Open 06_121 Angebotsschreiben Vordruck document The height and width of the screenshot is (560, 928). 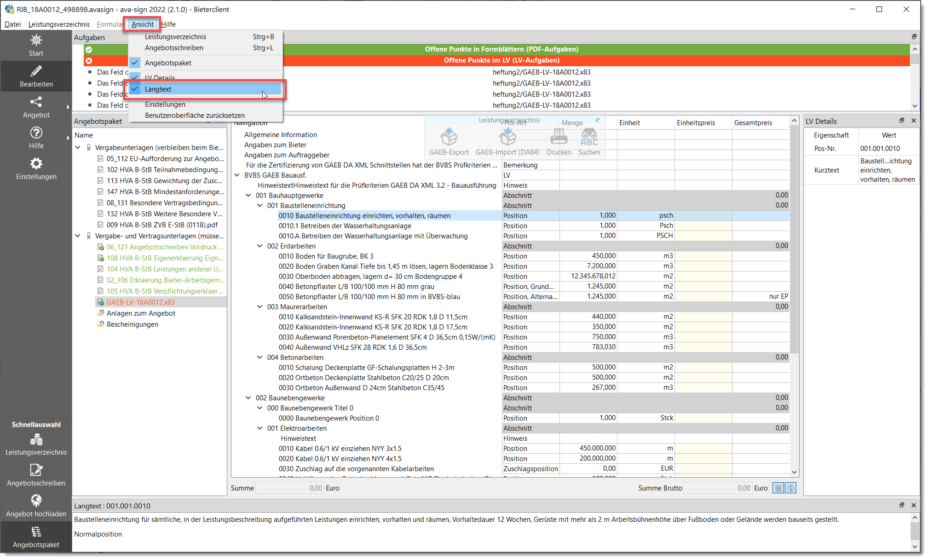[165, 247]
